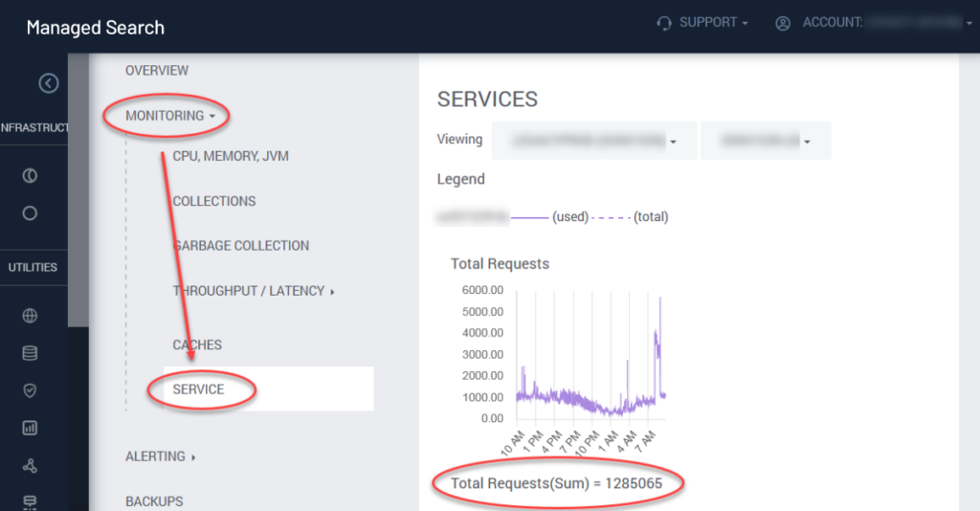Click the empty circle sidebar icon
The height and width of the screenshot is (511, 980).
30,213
